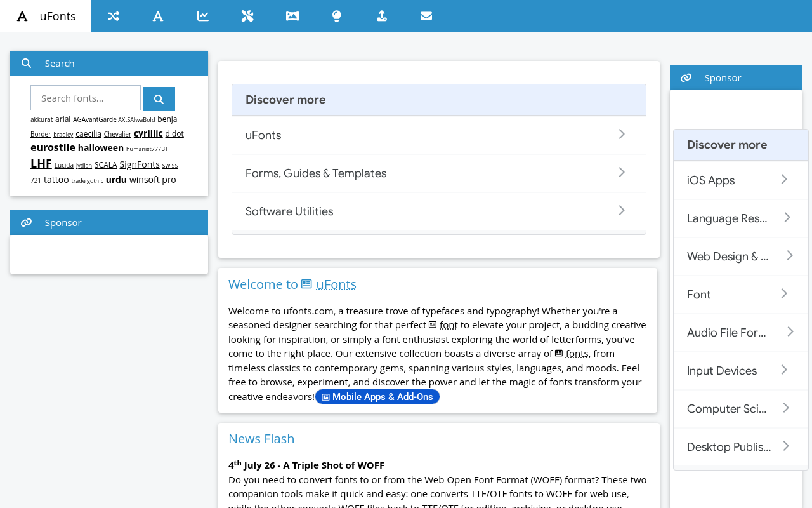Image resolution: width=812 pixels, height=508 pixels.
Task: Click the didot tag
Action: pyautogui.click(x=174, y=133)
